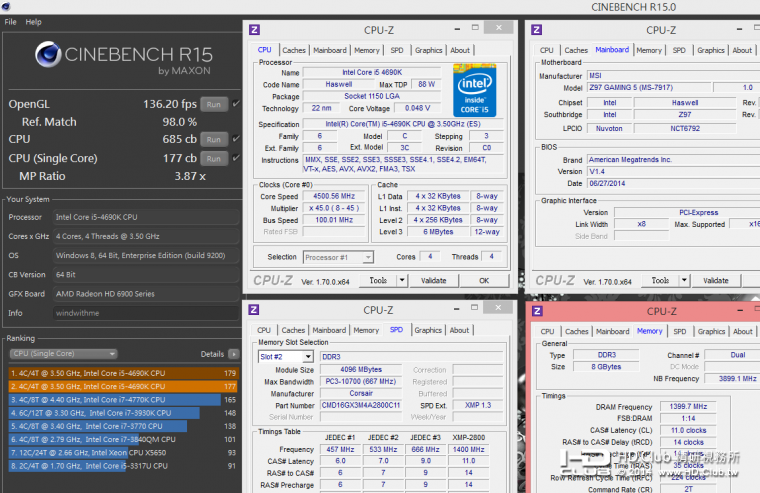Click the Info field containing windwithme
This screenshot has width=760, height=493.
[x=146, y=312]
